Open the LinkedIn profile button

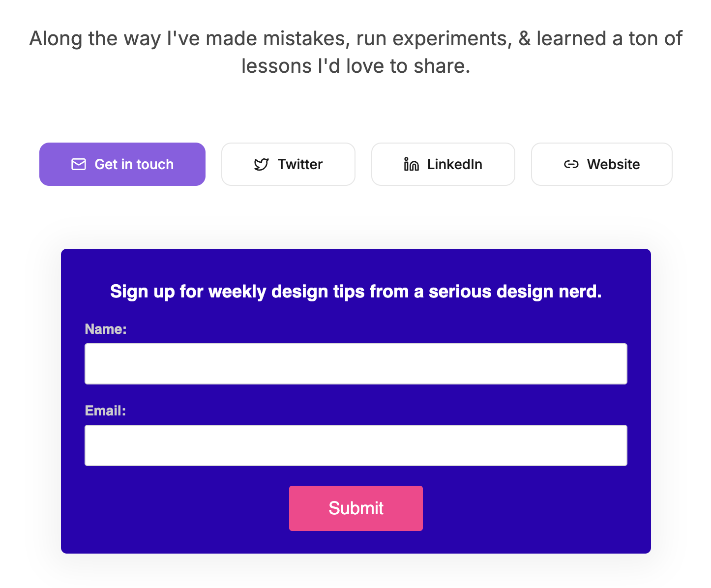443,164
